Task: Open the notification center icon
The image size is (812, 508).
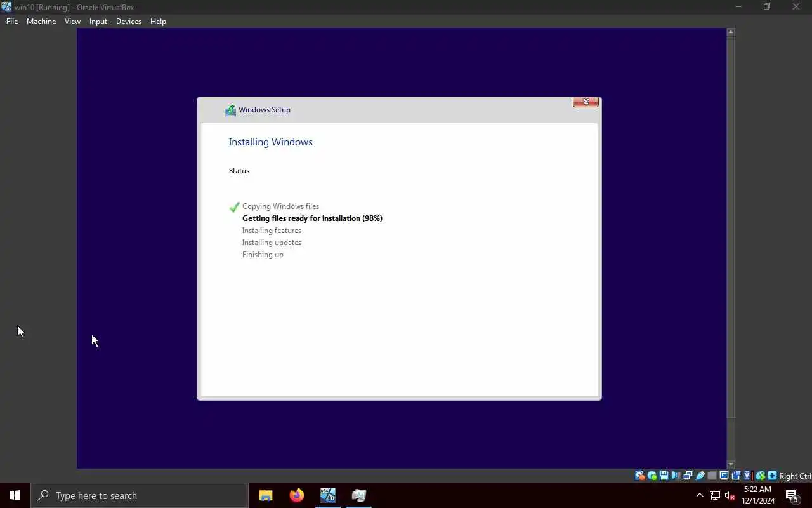Action: pyautogui.click(x=792, y=496)
